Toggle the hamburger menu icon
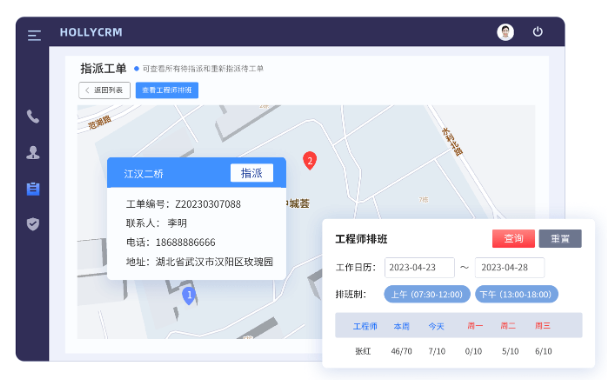 click(x=34, y=35)
